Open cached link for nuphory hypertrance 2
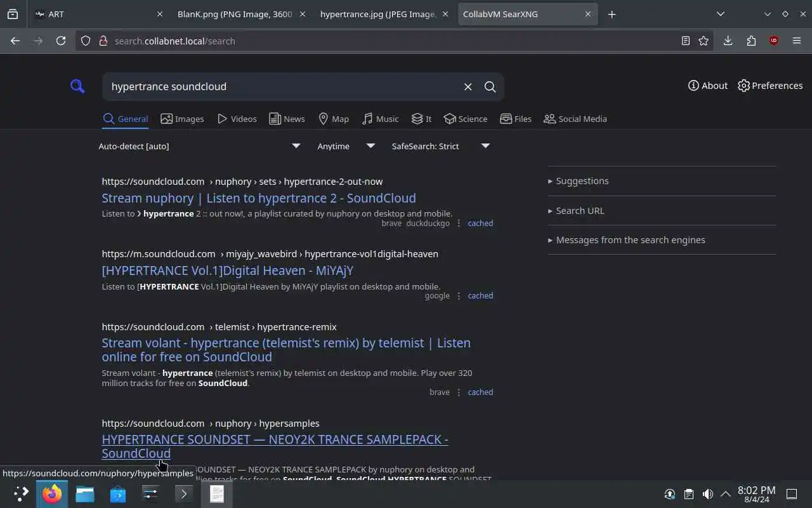The width and height of the screenshot is (812, 508). click(x=480, y=224)
